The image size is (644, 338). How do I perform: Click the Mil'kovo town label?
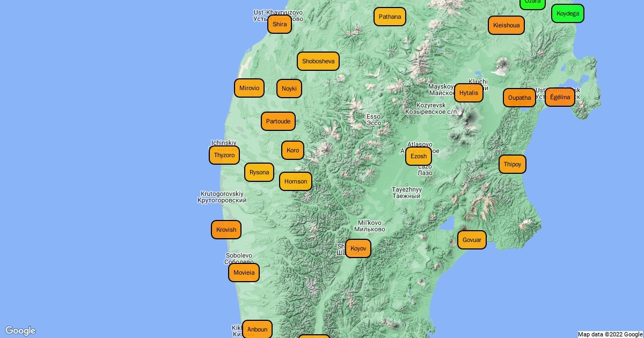point(369,226)
